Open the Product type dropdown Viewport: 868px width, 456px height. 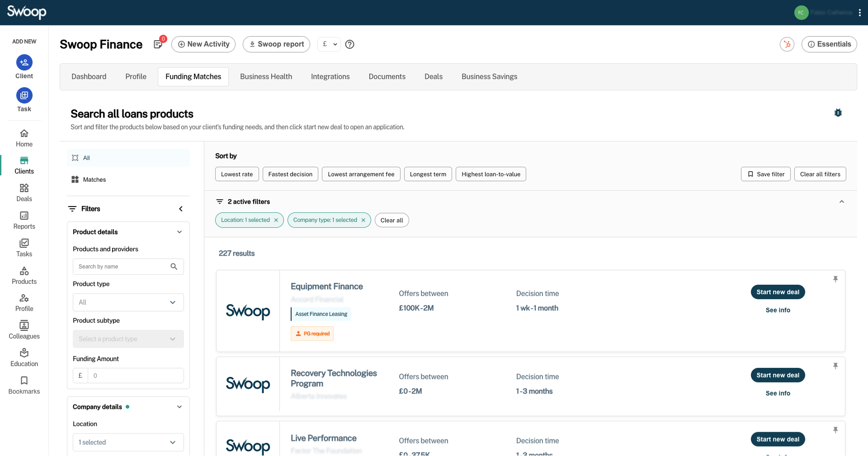click(128, 302)
